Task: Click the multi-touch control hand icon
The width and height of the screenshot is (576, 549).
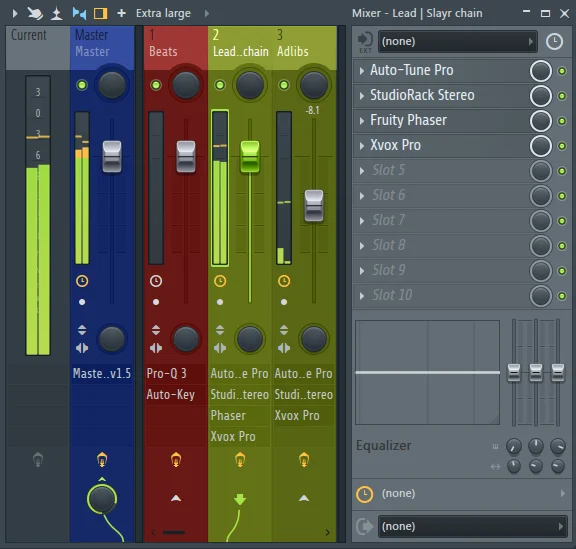Action: (35, 14)
